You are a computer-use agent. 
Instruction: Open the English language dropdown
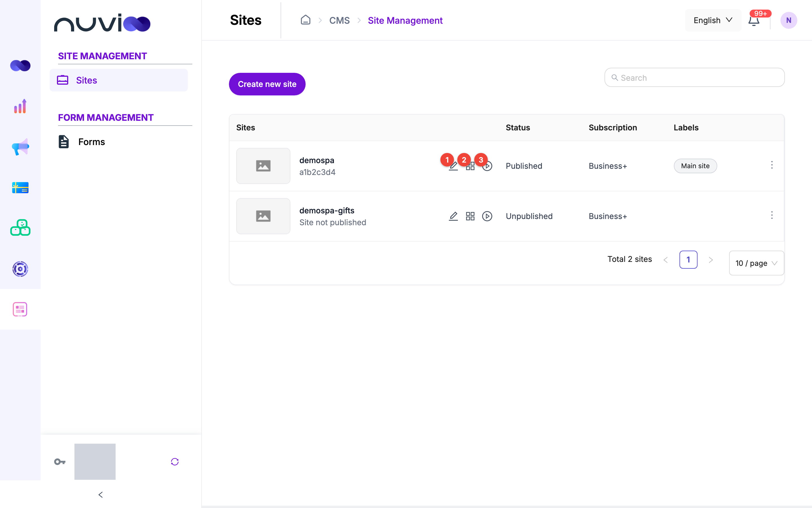point(713,20)
